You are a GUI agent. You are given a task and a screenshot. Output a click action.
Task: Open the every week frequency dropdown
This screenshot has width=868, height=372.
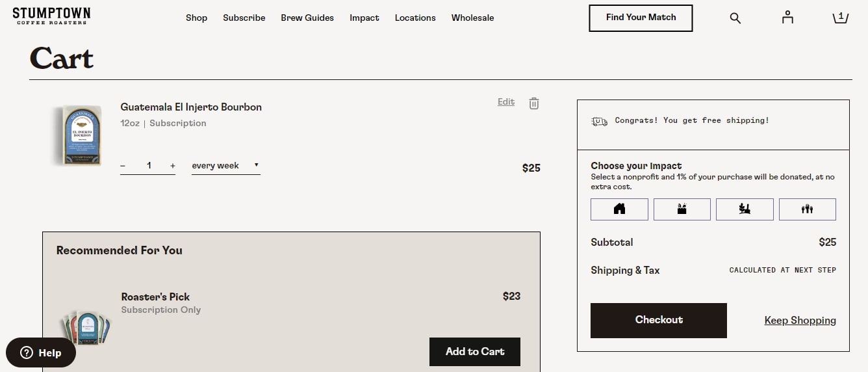click(226, 166)
